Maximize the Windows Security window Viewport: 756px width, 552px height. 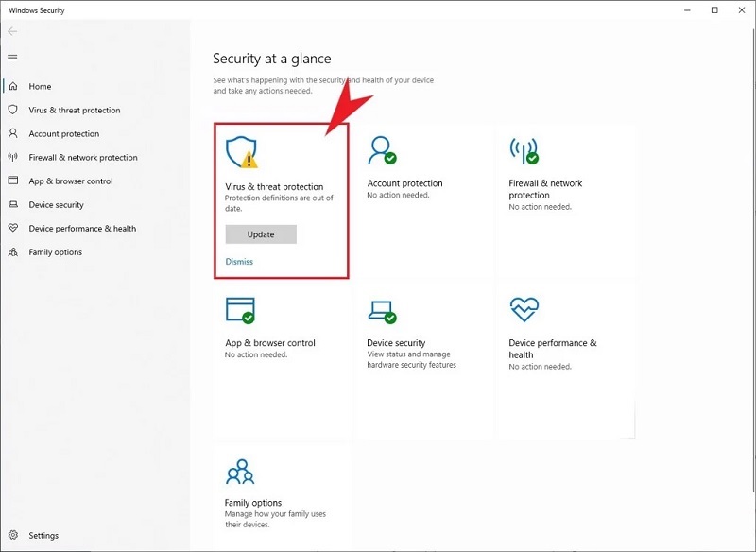coord(713,10)
